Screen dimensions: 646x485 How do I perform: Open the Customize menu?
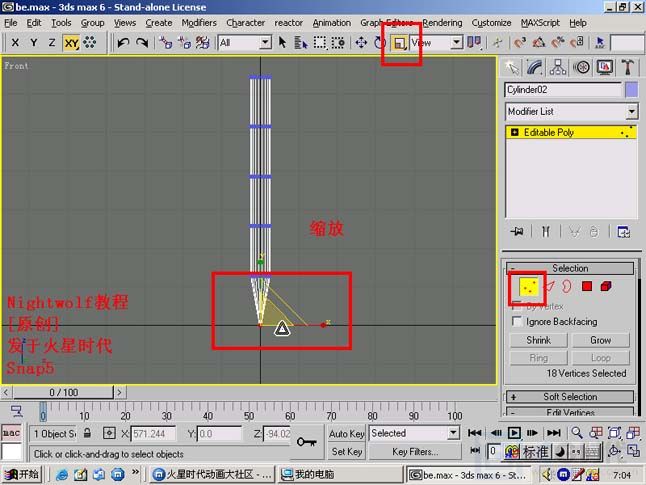click(x=491, y=23)
